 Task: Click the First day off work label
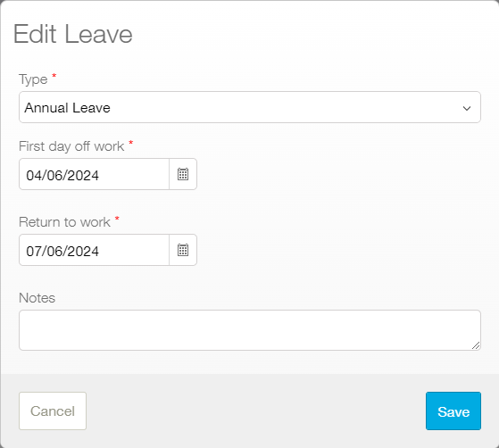click(x=71, y=146)
